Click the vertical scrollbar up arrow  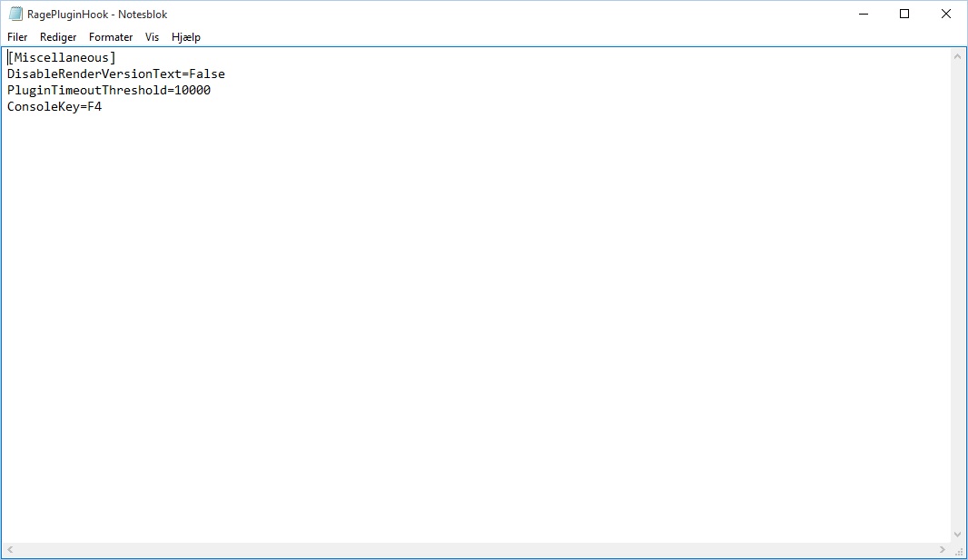[957, 56]
